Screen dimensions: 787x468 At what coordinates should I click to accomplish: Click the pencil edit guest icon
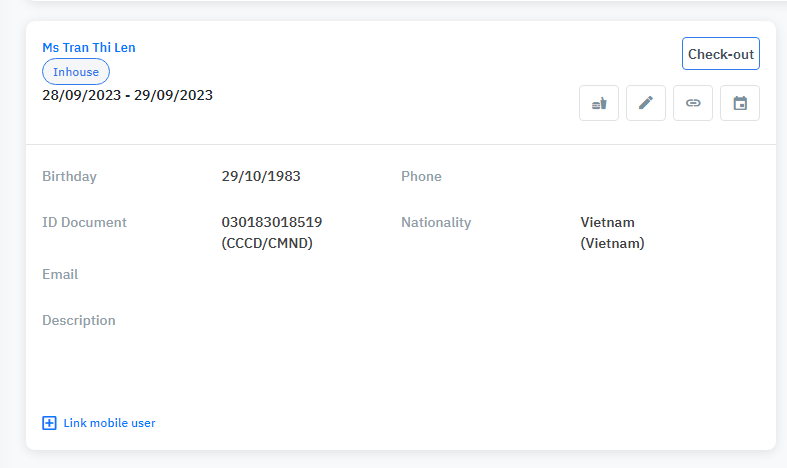coord(646,103)
